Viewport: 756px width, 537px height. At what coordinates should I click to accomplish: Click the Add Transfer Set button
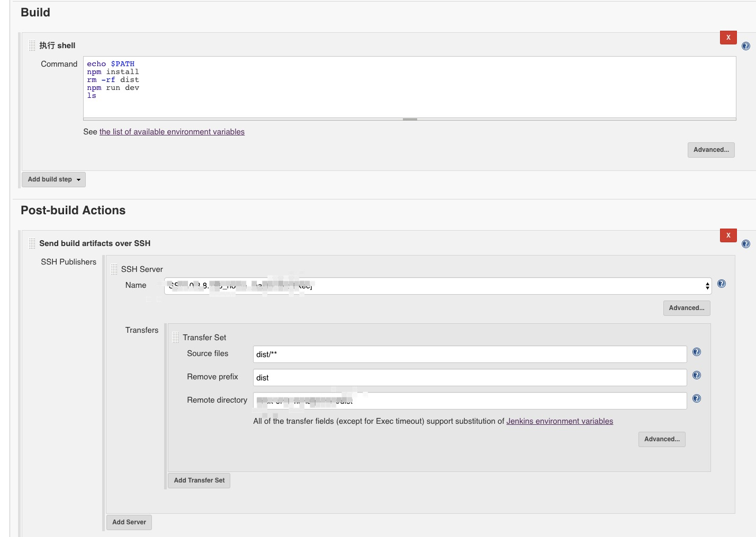[x=199, y=480]
